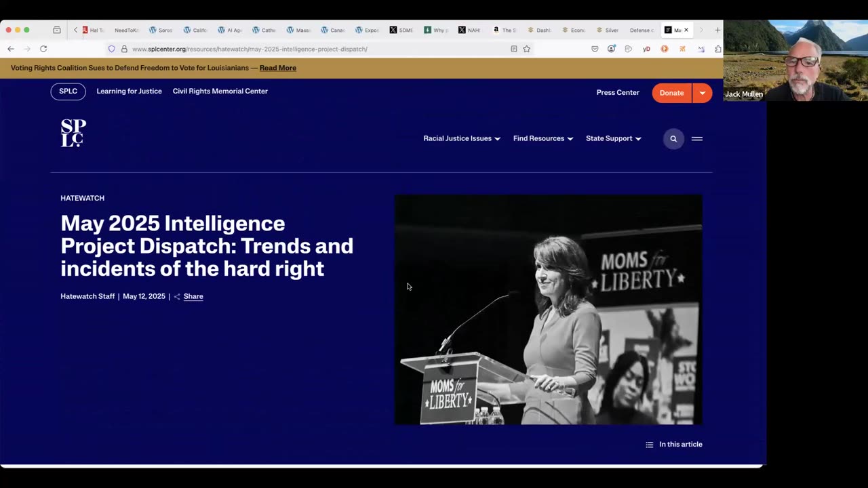Switch to the AI Age tab
868x488 pixels.
pyautogui.click(x=230, y=30)
